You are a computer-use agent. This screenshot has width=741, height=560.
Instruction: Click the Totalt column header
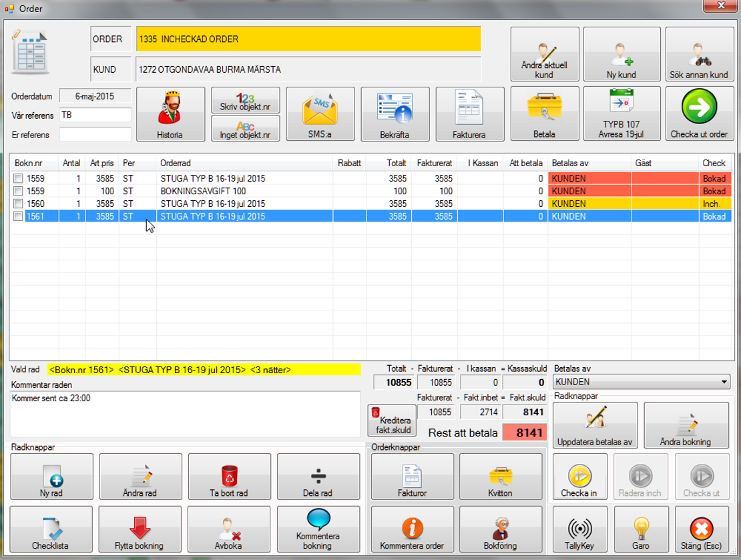pos(389,163)
